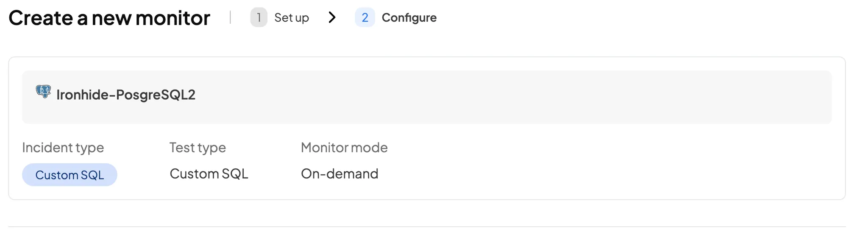
Task: Select the Custom SQL test type value
Action: [209, 174]
